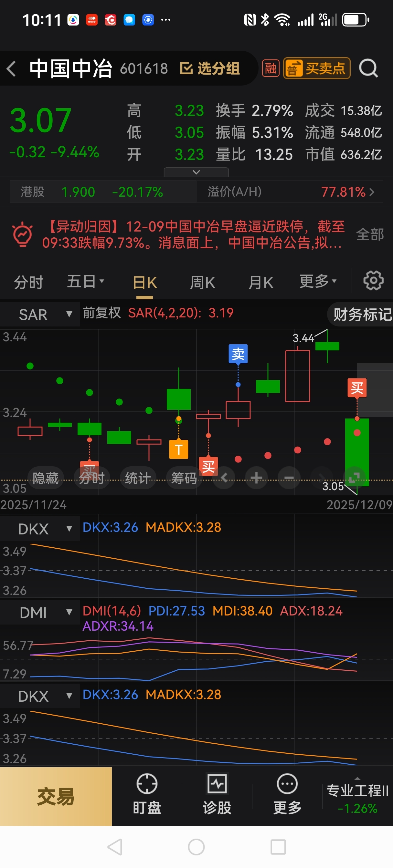This screenshot has height=868, width=393.
Task: Open 分时 overlay on the chart
Action: 92,478
